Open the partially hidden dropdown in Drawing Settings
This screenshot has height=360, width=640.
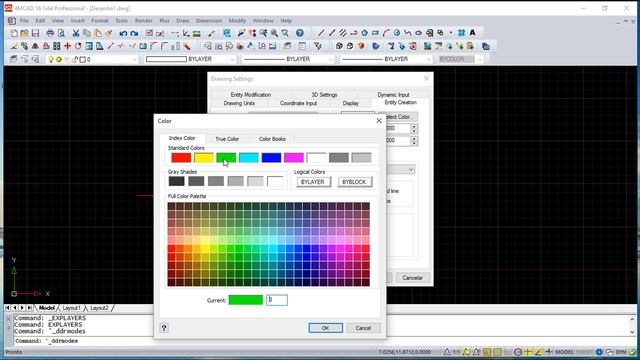tap(411, 169)
